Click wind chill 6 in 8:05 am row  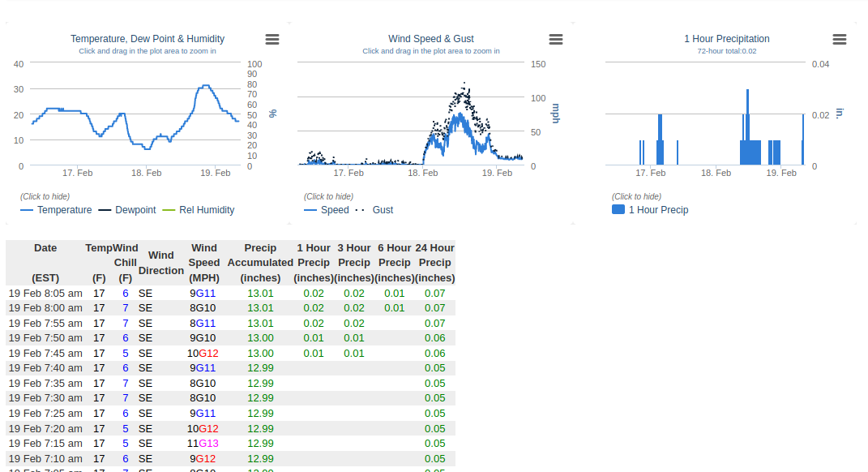point(126,293)
